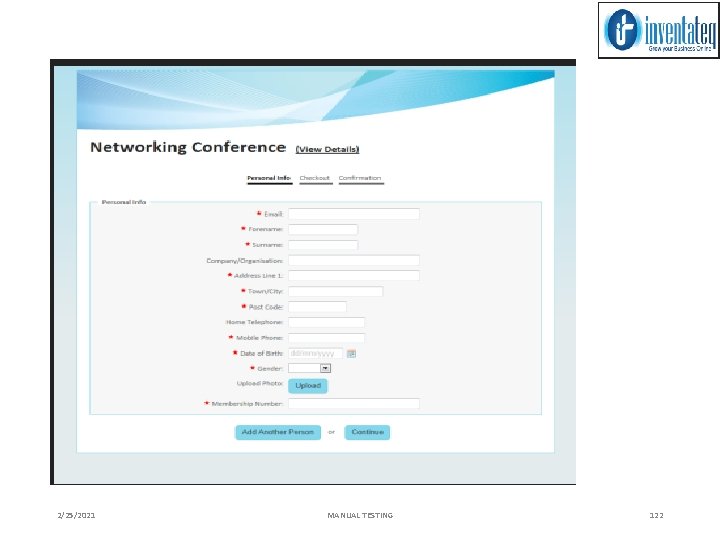Click the Membership Number label
This screenshot has width=720, height=540.
coord(247,404)
